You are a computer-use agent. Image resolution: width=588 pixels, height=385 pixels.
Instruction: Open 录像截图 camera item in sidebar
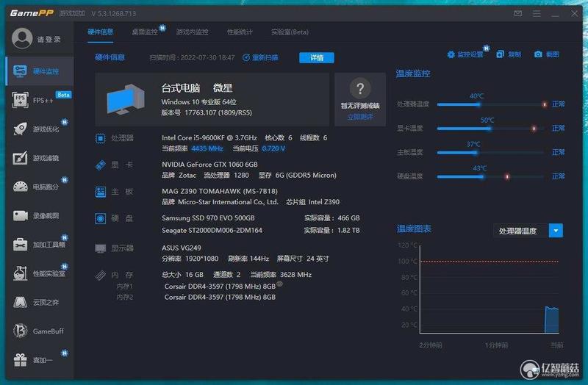[x=40, y=215]
